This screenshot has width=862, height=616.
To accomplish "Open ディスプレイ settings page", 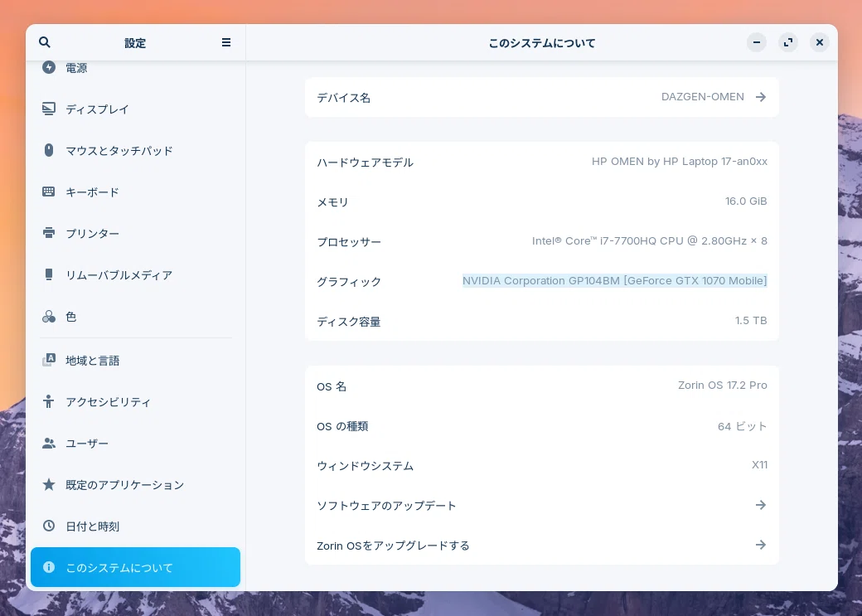I will [x=135, y=109].
